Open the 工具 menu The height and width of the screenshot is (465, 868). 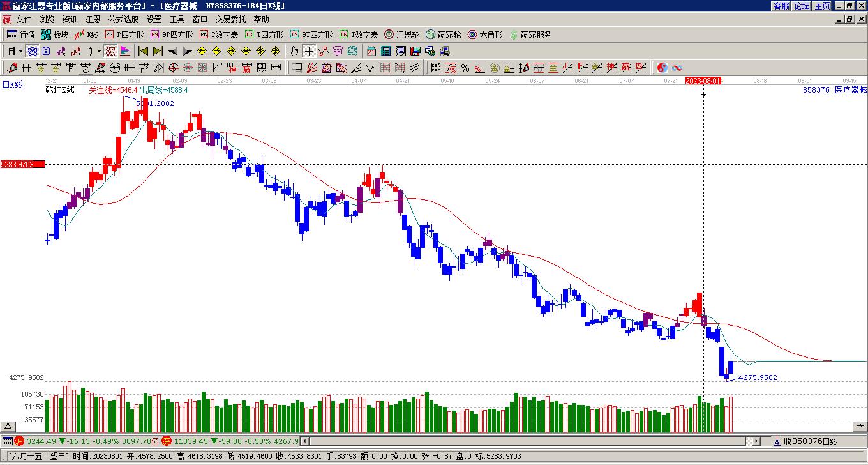pos(177,19)
